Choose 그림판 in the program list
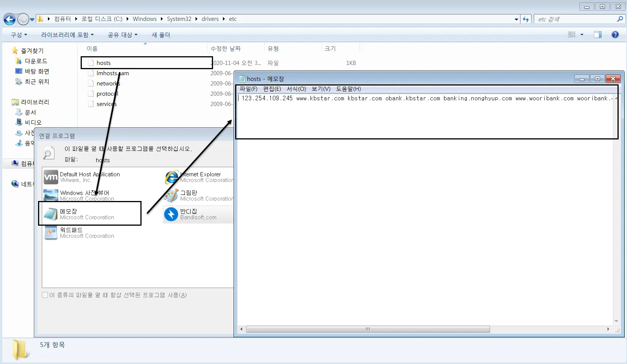 (199, 196)
